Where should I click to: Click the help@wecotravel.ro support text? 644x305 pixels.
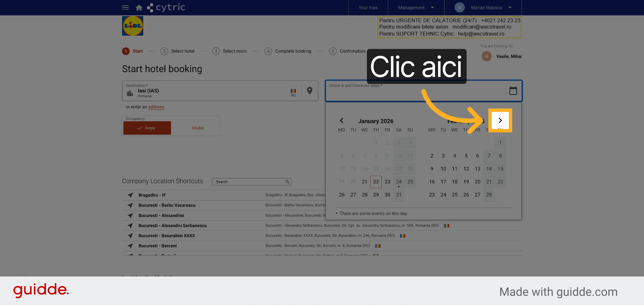(481, 34)
